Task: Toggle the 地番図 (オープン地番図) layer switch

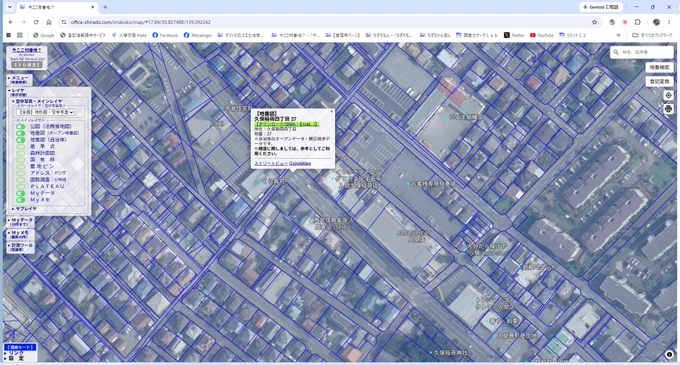Action: 20,133
